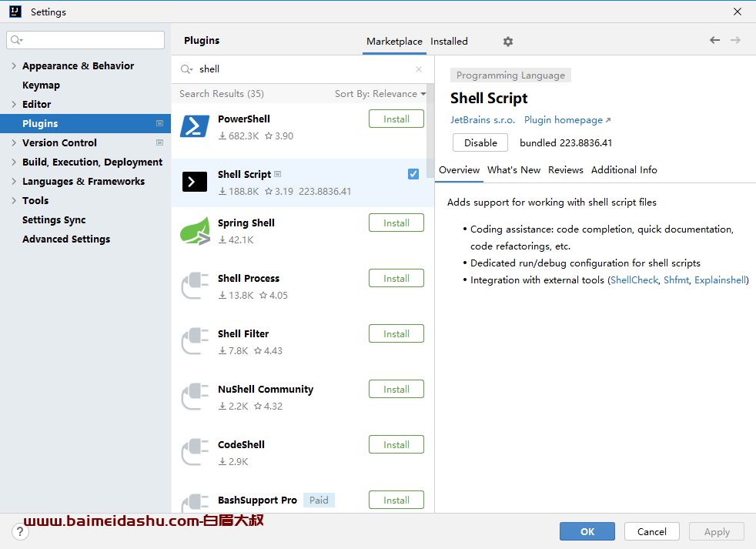Click the IntelliJ logo in title bar
Screen dimensions: 756x549
click(x=15, y=12)
